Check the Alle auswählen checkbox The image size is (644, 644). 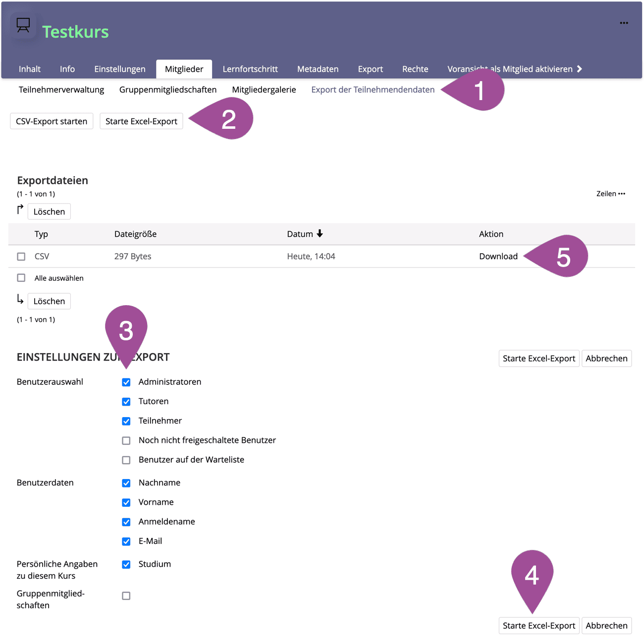coord(21,278)
